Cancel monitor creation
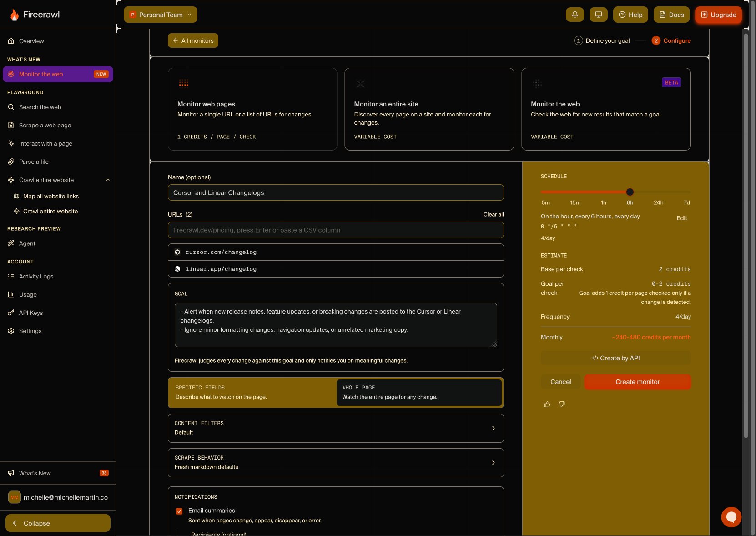Screen dimensions: 756x536 click(560, 382)
